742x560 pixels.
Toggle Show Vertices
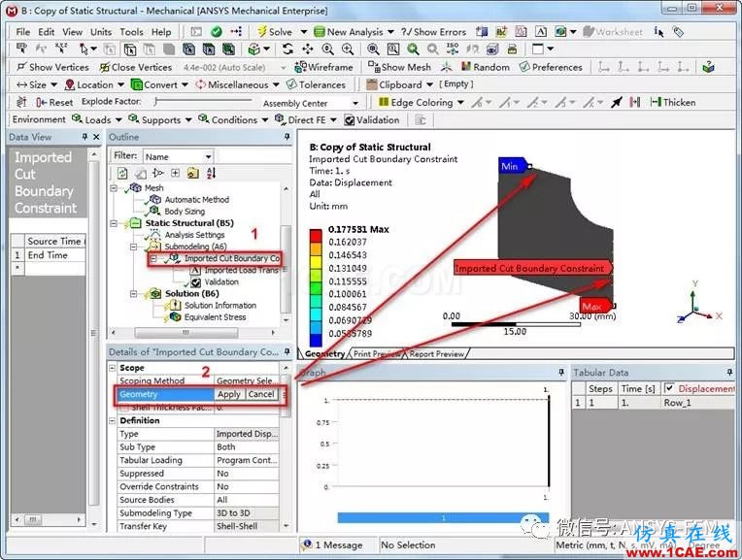click(52, 67)
